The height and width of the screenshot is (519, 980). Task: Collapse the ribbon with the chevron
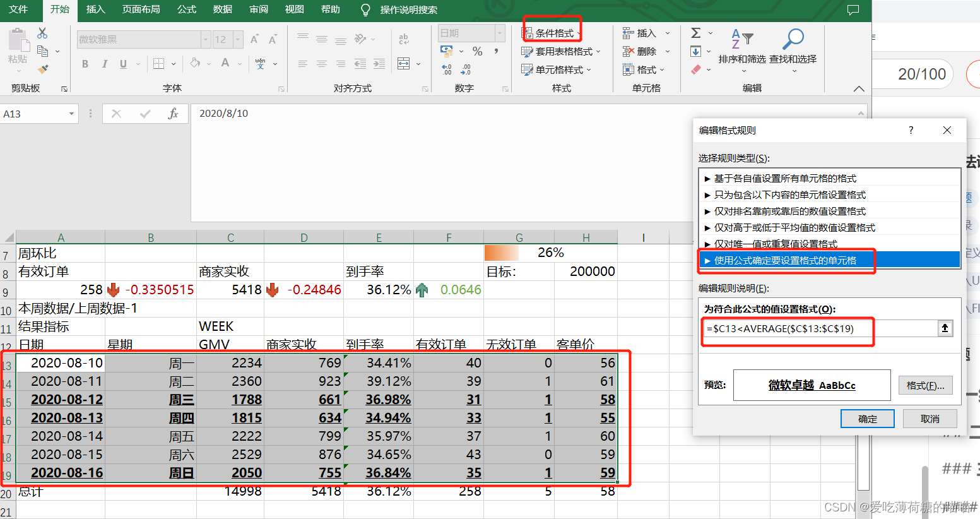click(859, 89)
